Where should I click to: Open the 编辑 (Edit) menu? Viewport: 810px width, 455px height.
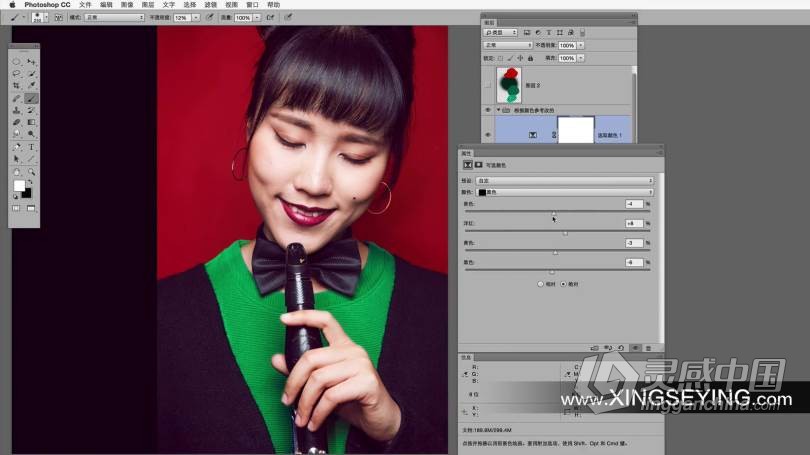tap(106, 5)
